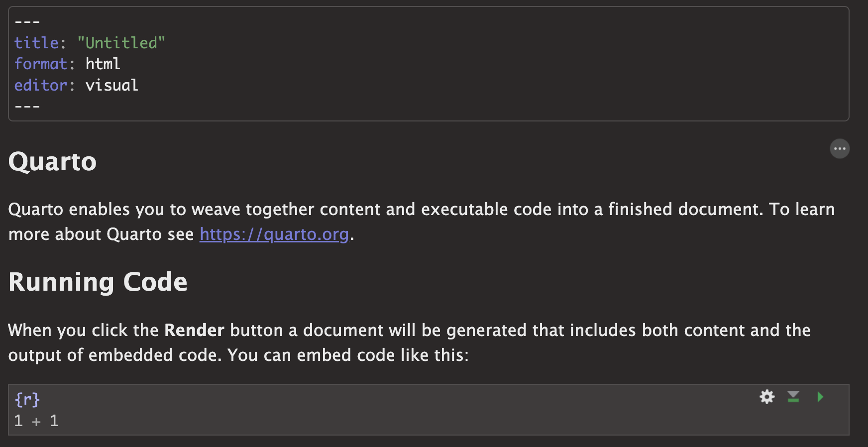Click the visual editor value

pos(111,85)
